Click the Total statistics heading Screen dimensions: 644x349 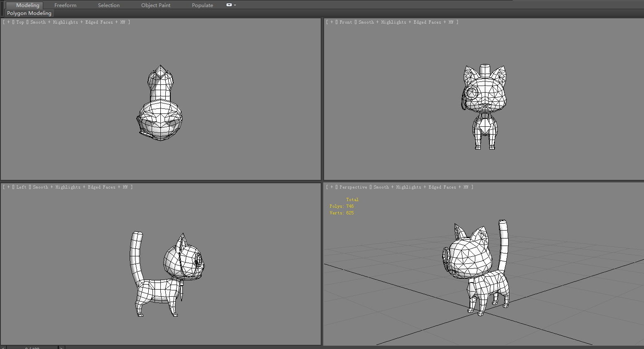coord(352,199)
